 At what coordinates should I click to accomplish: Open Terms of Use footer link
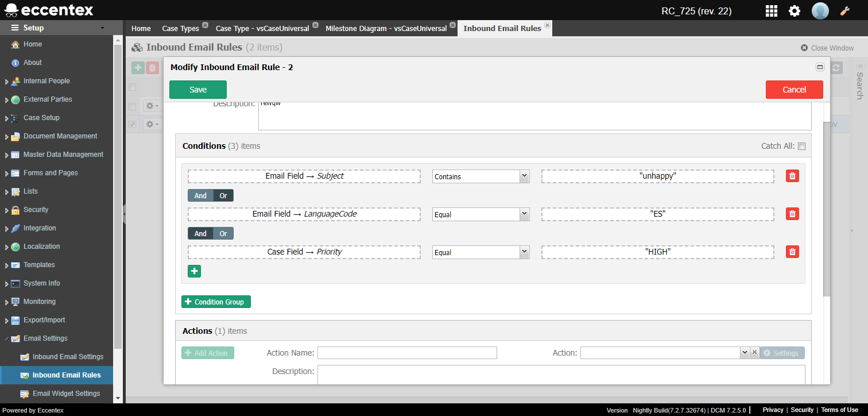839,410
